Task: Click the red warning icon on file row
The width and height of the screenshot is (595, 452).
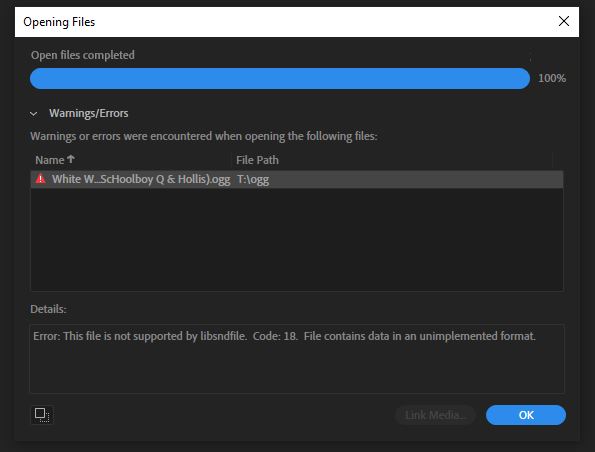Action: pyautogui.click(x=40, y=179)
